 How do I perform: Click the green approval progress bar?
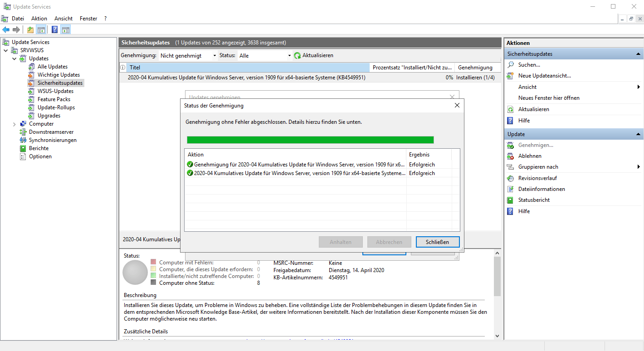310,140
